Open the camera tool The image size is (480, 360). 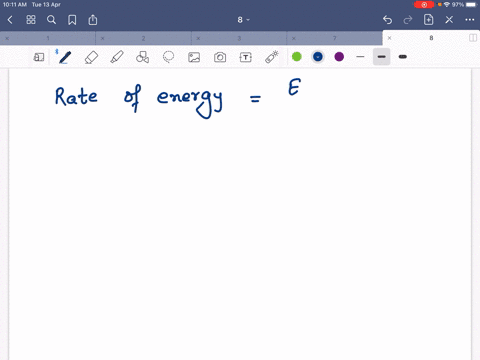(x=220, y=57)
